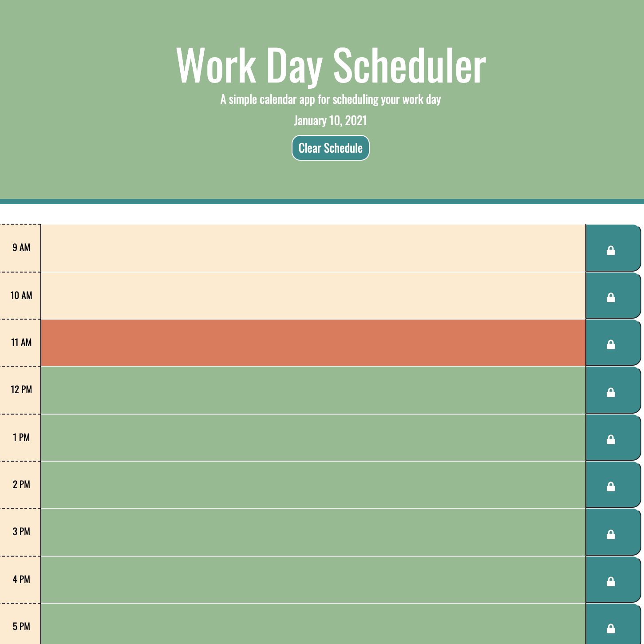Screen dimensions: 644x644
Task: Click the lock save icon for 9 AM
Action: 611,250
